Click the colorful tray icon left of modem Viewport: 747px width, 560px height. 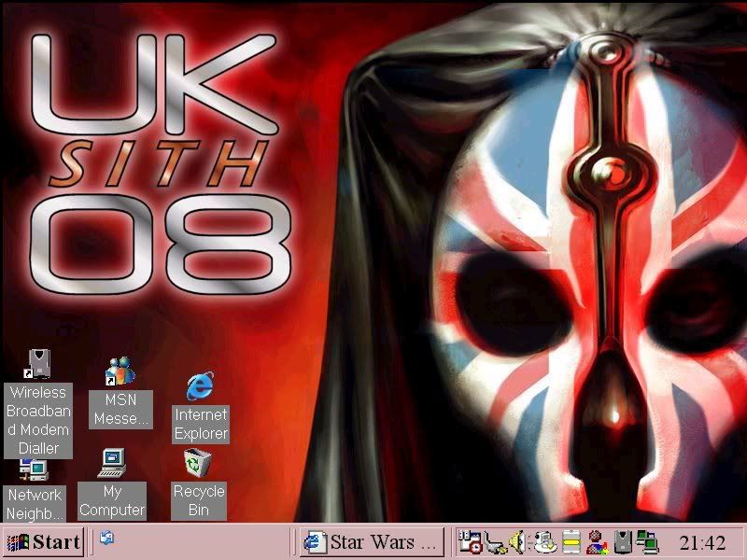pos(597,542)
